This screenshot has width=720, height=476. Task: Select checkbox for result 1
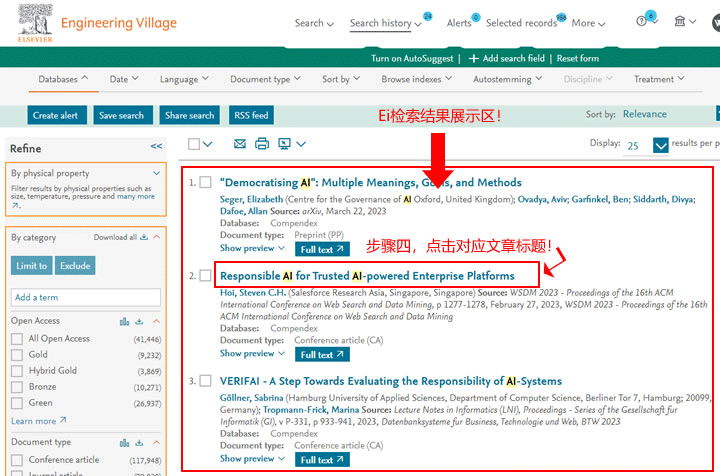point(205,183)
